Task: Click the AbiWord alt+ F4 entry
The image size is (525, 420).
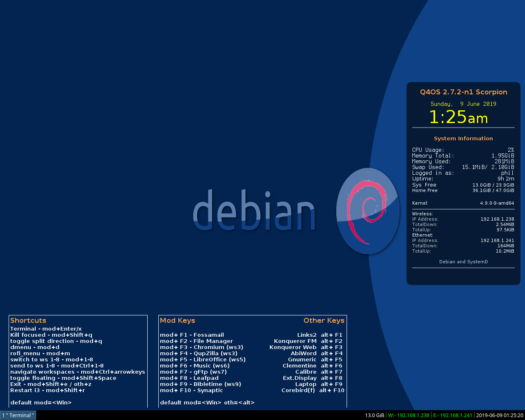Action: click(317, 354)
